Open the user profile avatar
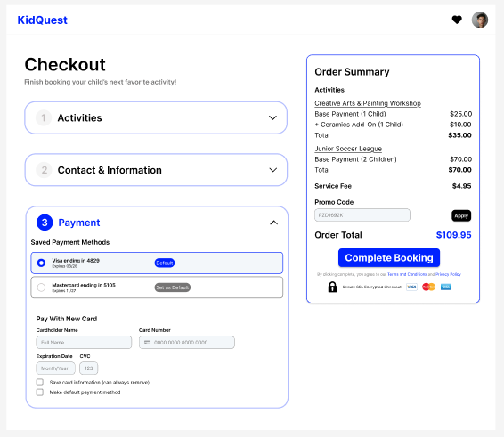Viewport: 504px width, 437px height. click(x=480, y=20)
